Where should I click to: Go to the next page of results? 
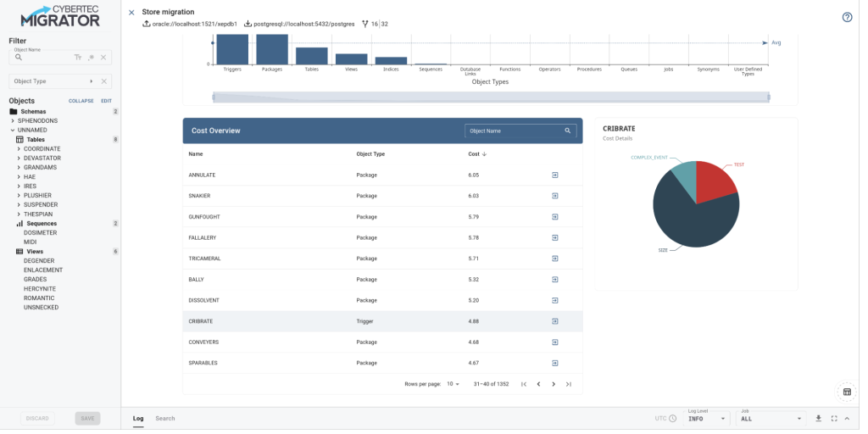(554, 384)
